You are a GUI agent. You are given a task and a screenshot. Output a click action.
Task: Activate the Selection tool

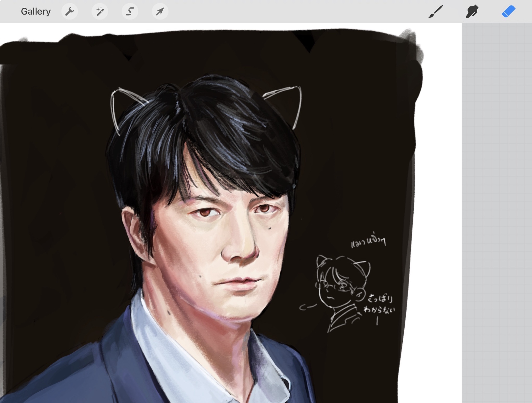(130, 11)
